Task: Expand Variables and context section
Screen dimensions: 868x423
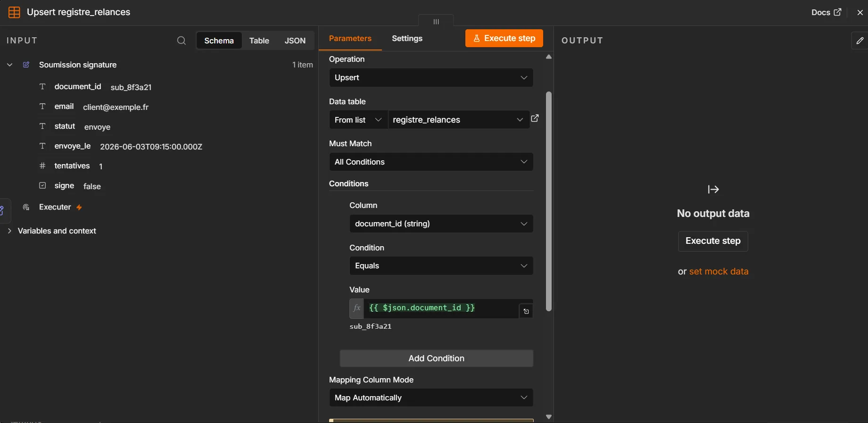Action: pyautogui.click(x=9, y=231)
